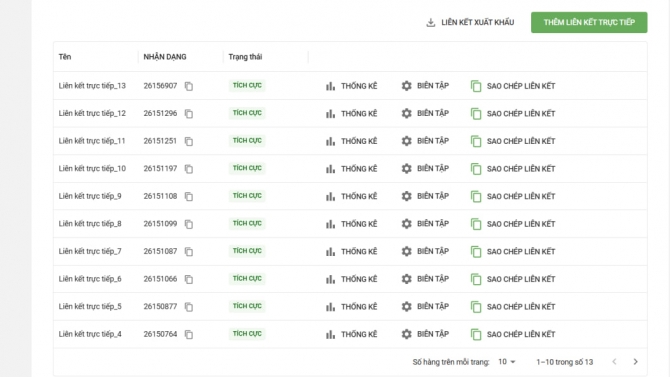Open BIÊN TẬP for Liên kết trực tiếp_8

pos(425,224)
